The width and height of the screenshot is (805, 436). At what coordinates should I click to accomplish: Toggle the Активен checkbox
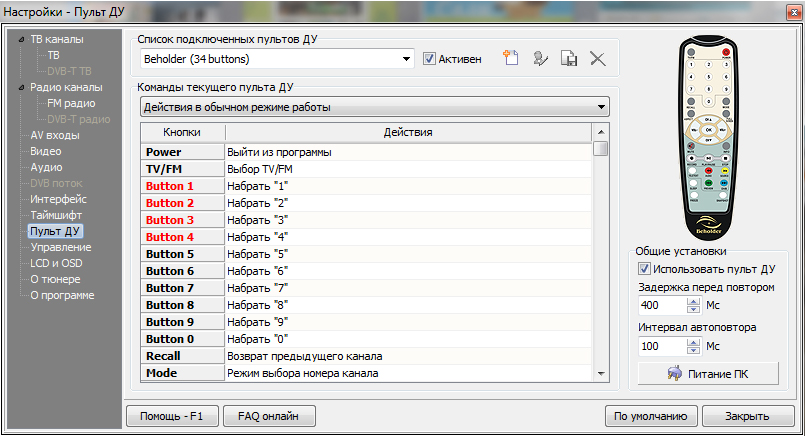430,59
